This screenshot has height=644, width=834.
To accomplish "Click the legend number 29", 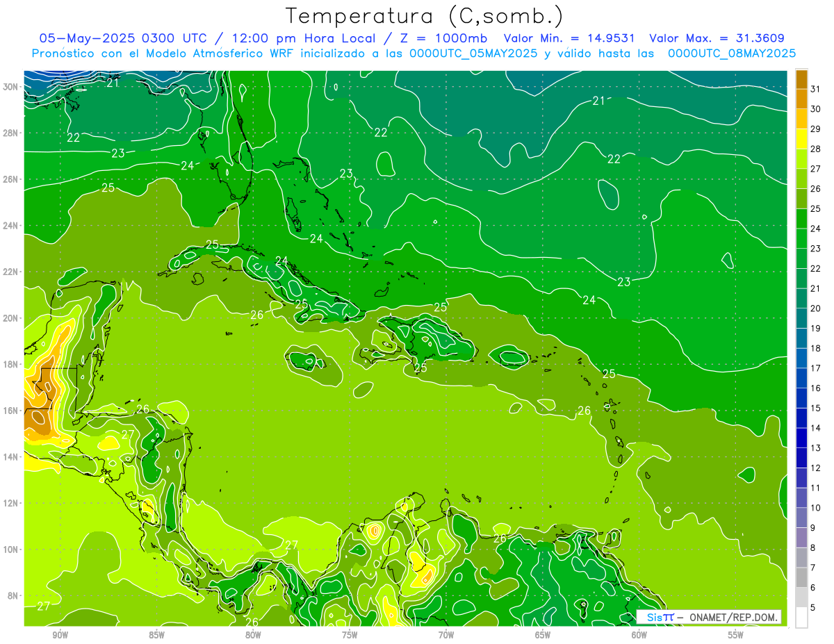I will point(815,129).
